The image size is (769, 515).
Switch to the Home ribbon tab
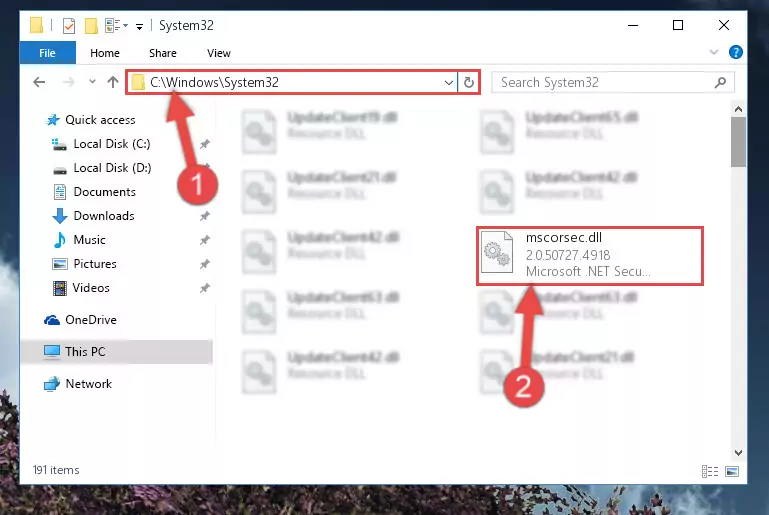tap(104, 53)
